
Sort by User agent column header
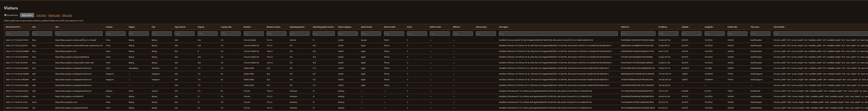504,27
